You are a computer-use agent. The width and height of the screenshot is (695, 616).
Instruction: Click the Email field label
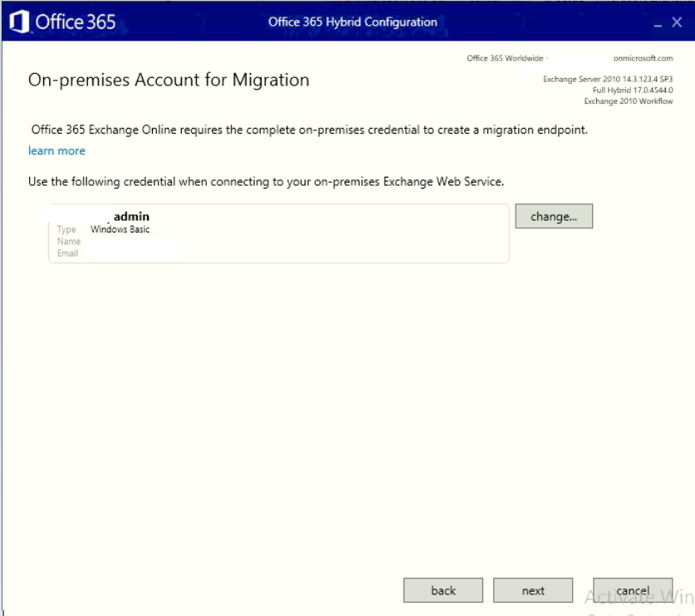click(67, 253)
